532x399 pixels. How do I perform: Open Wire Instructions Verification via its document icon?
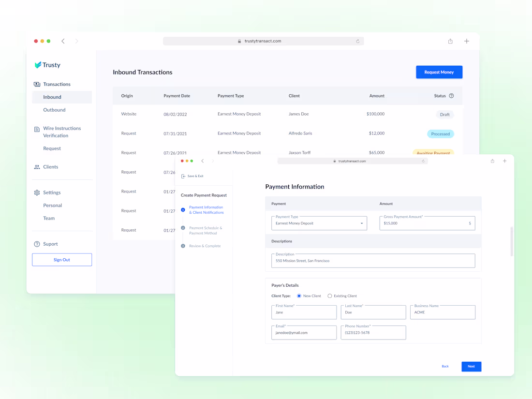point(37,128)
